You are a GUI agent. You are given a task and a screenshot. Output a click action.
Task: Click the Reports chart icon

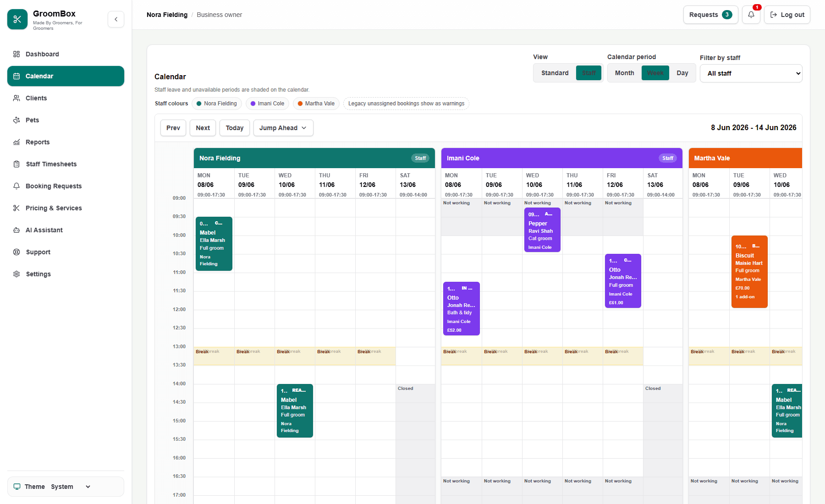point(16,142)
